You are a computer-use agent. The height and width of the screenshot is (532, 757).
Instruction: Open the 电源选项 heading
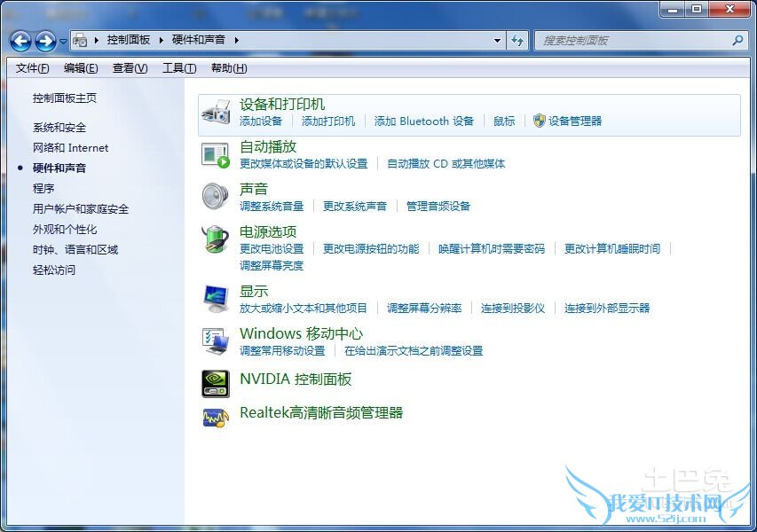[268, 231]
